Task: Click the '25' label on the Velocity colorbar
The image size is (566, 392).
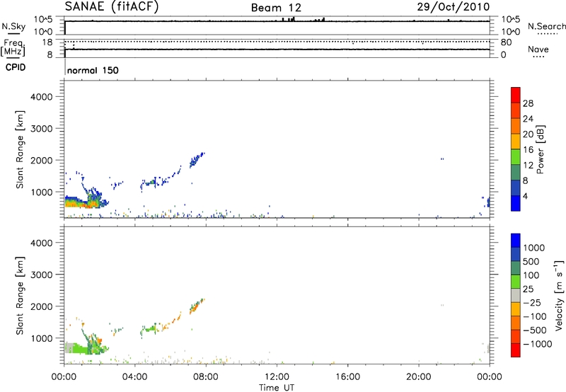Action: tap(528, 289)
